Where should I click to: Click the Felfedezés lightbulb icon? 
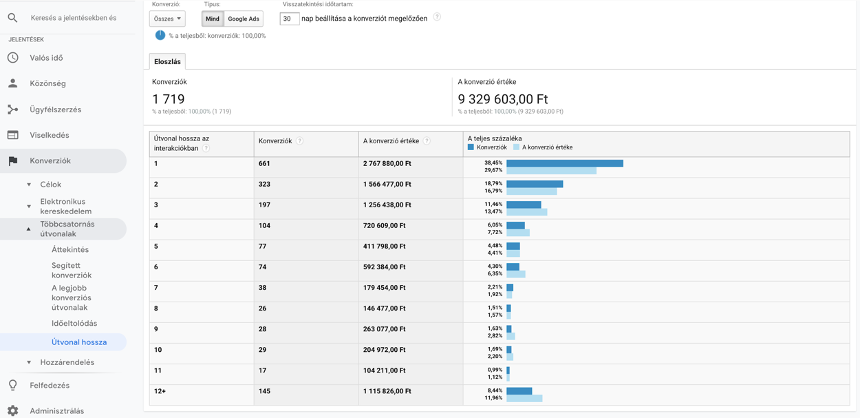[13, 385]
